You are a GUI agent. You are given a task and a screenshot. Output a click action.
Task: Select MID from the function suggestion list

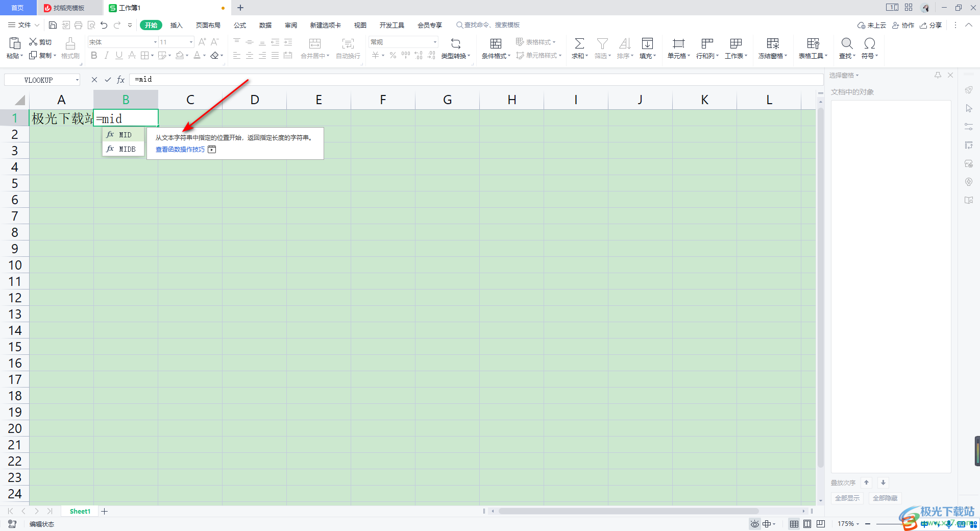(123, 135)
